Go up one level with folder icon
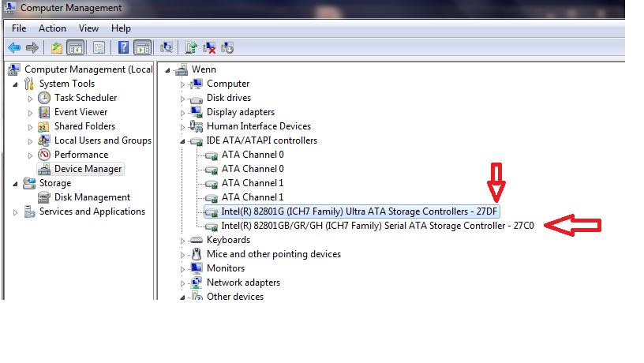This screenshot has height=363, width=644. point(57,47)
